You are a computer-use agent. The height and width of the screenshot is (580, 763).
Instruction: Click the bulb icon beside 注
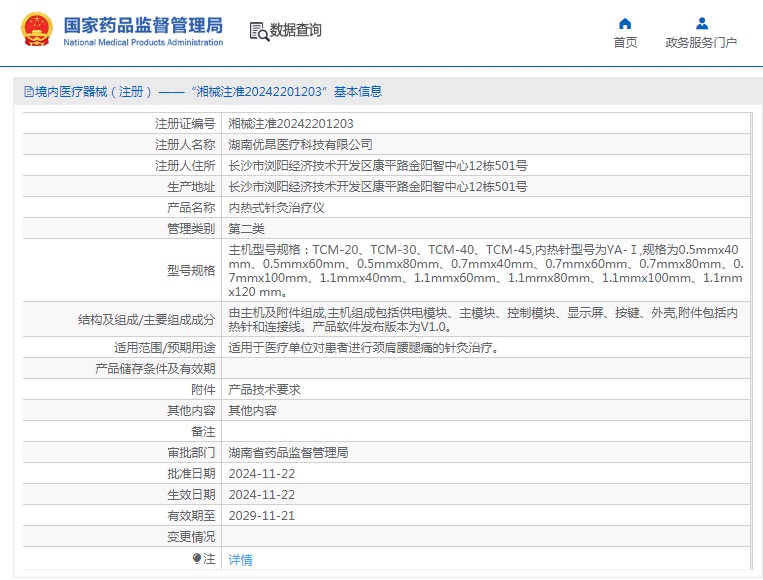click(x=197, y=559)
